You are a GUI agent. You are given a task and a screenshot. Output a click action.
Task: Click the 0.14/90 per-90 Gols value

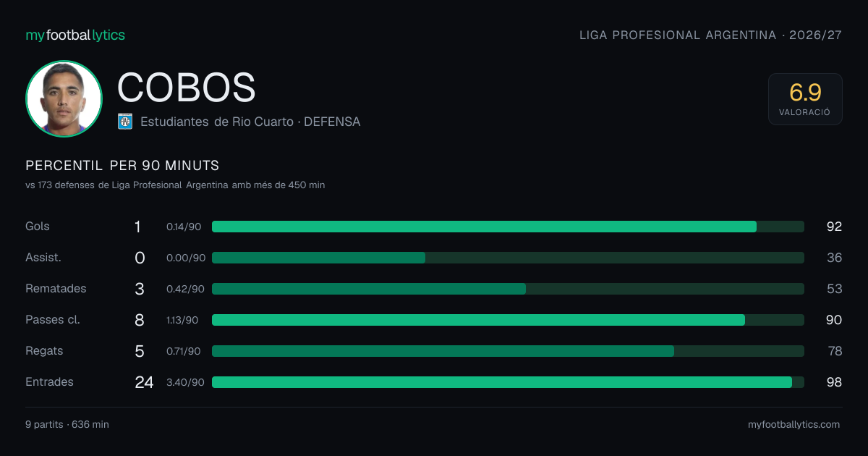(184, 227)
